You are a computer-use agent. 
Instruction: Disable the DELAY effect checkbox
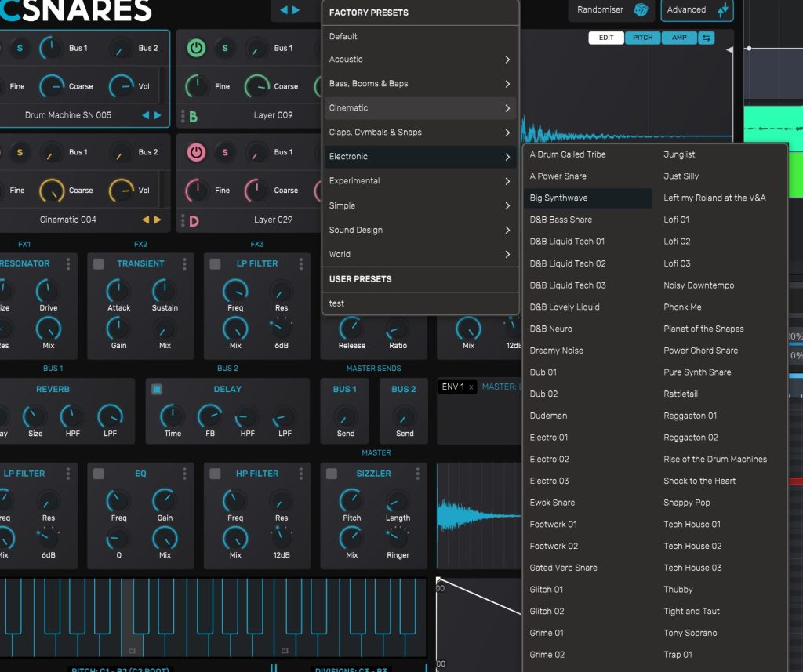[157, 389]
